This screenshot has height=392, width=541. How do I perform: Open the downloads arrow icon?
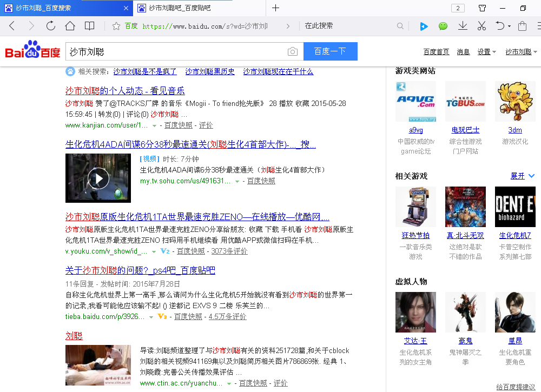coord(463,26)
